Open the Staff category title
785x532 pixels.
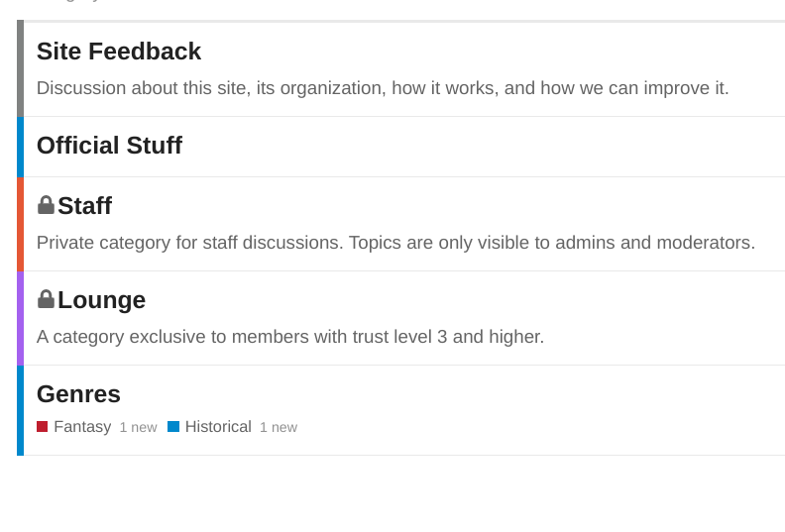click(84, 205)
